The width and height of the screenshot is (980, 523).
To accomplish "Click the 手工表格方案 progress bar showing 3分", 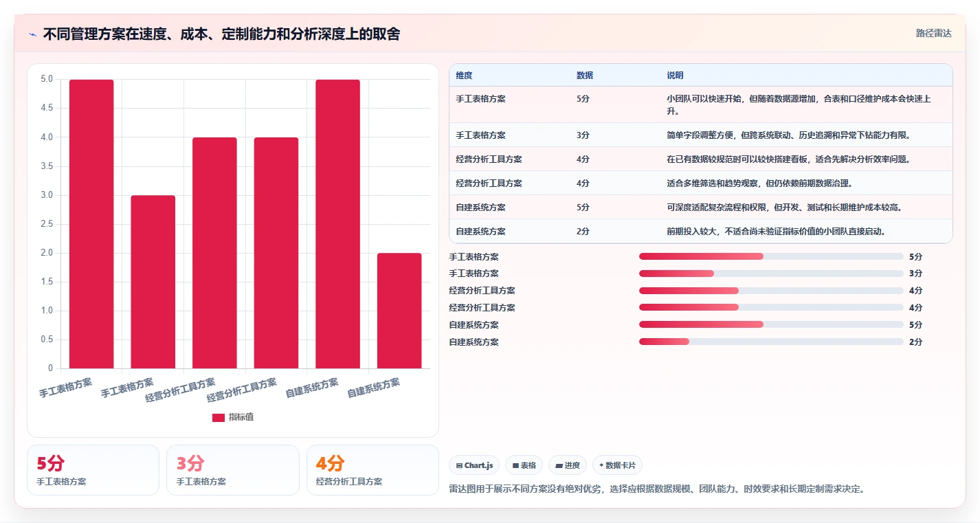I will click(x=771, y=274).
